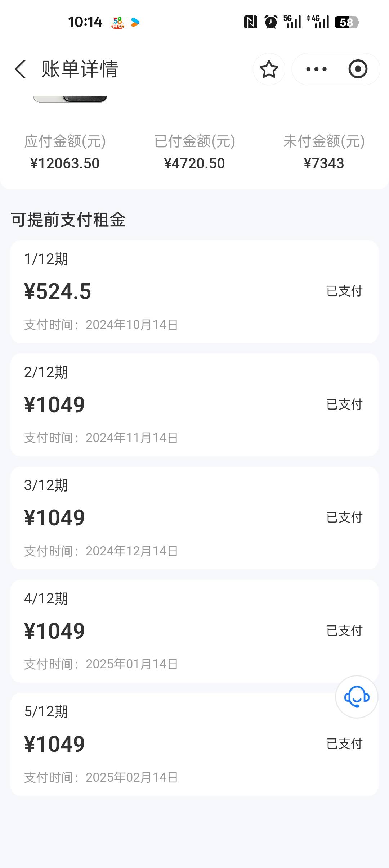Tap the alarm clock status icon
Viewport: 389px width, 868px height.
pos(271,22)
